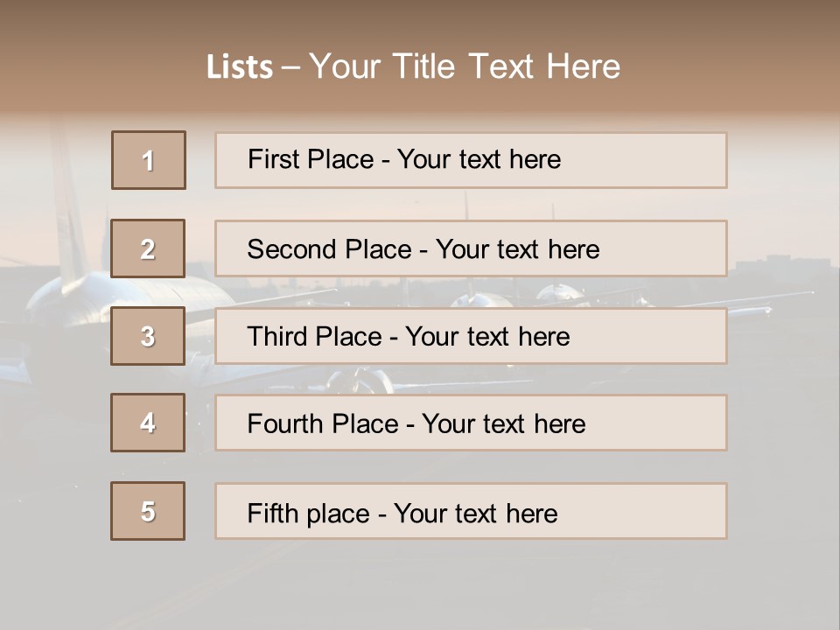Click "Your Title Text Here" in the title
The width and height of the screenshot is (840, 630).
[x=465, y=66]
